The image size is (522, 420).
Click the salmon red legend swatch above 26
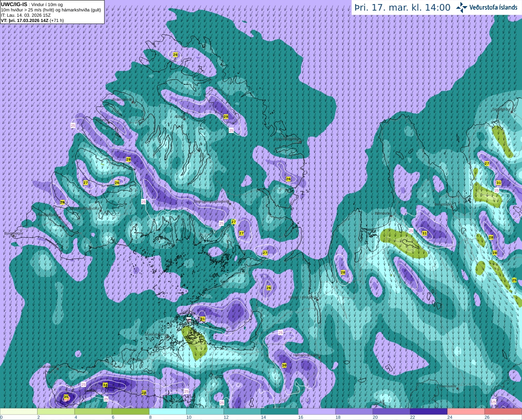pyautogui.click(x=503, y=411)
